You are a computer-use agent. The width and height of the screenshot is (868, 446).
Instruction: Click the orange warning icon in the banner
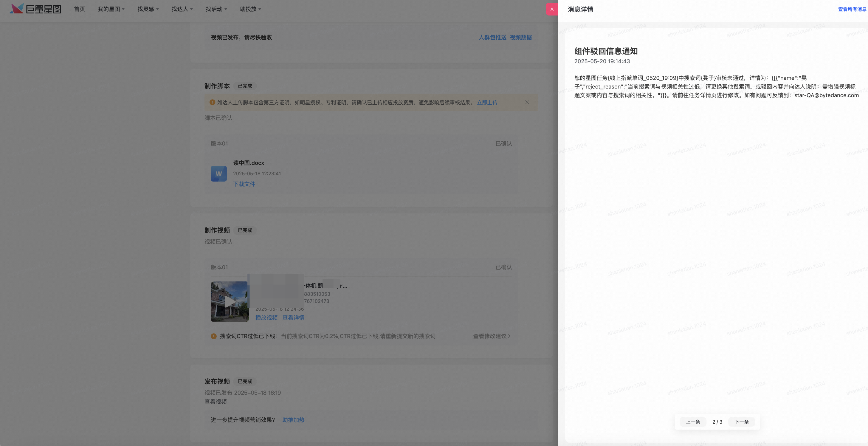pos(212,103)
